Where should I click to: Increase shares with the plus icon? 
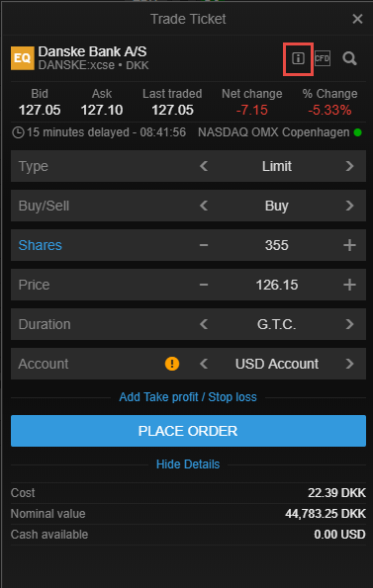pyautogui.click(x=349, y=245)
